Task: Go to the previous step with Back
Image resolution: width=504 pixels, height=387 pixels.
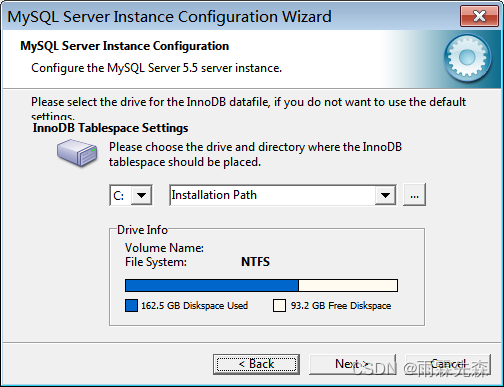Action: (256, 364)
